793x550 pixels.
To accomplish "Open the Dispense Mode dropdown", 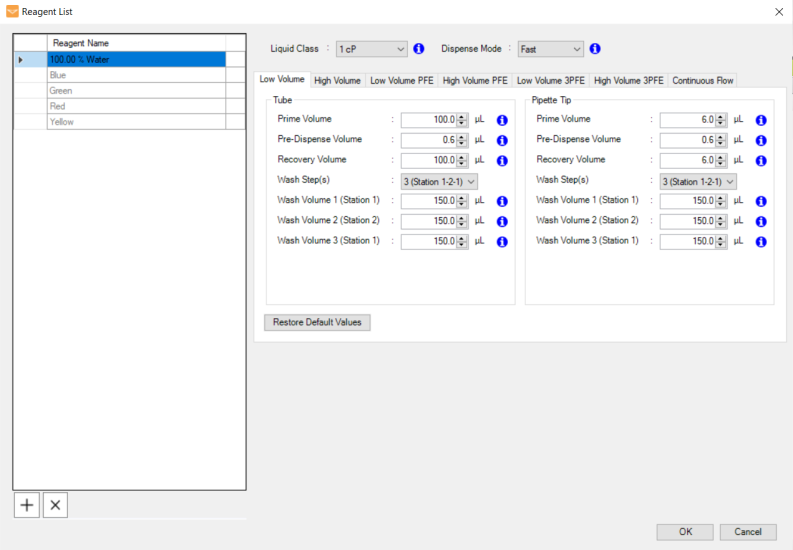I will tap(550, 49).
